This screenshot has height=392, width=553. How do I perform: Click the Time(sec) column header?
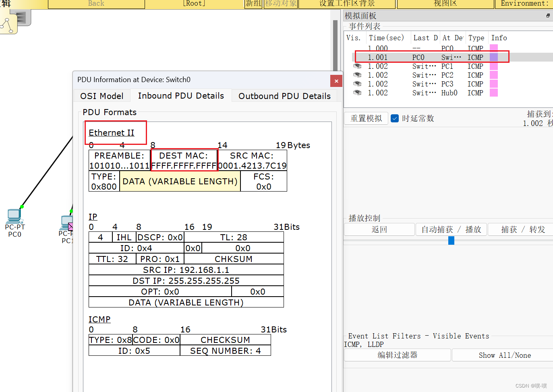coord(388,37)
